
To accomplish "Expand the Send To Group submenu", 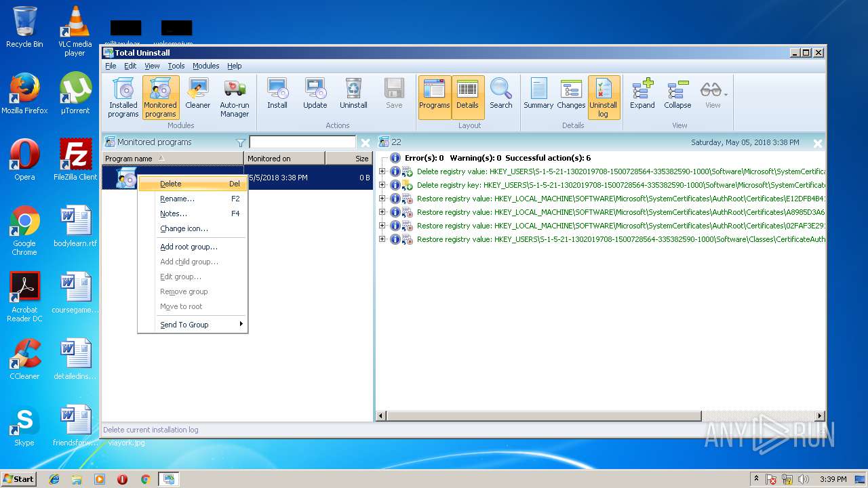I will (x=193, y=325).
